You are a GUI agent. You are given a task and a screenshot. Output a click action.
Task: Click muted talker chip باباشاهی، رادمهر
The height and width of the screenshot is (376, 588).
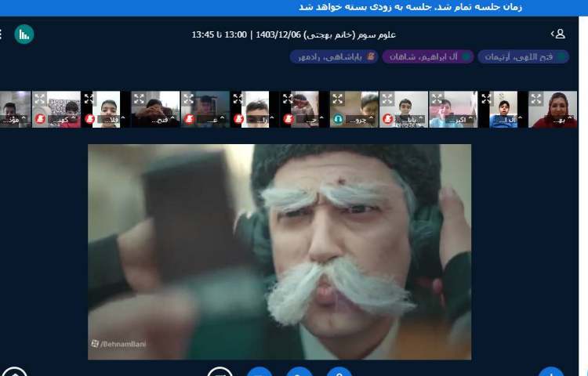pos(334,57)
